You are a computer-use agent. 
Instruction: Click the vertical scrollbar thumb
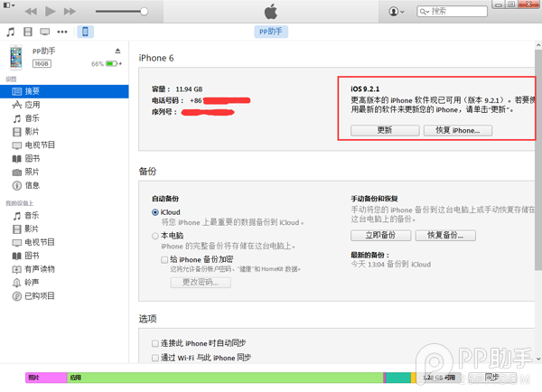click(x=538, y=159)
